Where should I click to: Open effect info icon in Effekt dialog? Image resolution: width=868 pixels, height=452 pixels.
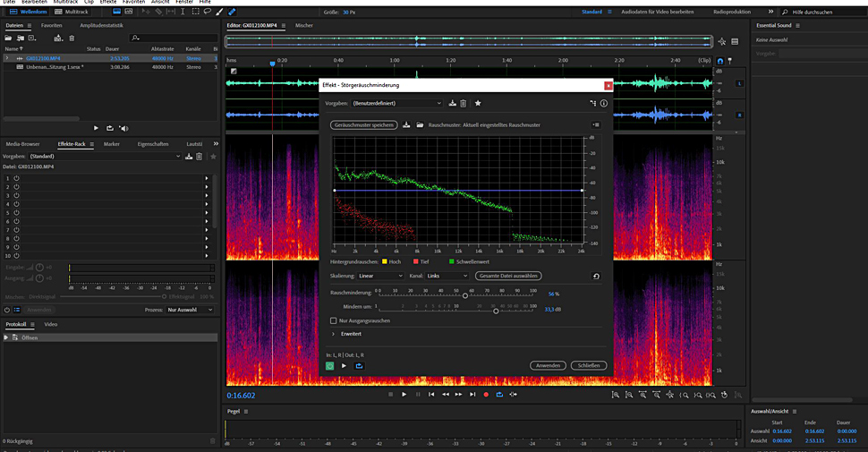click(604, 103)
